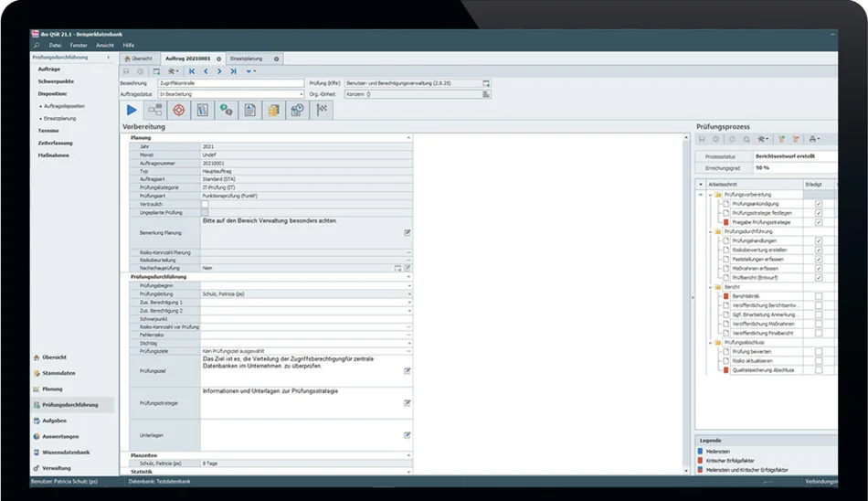Click the findings speech-bubble icon
The image size is (868, 501).
(226, 111)
